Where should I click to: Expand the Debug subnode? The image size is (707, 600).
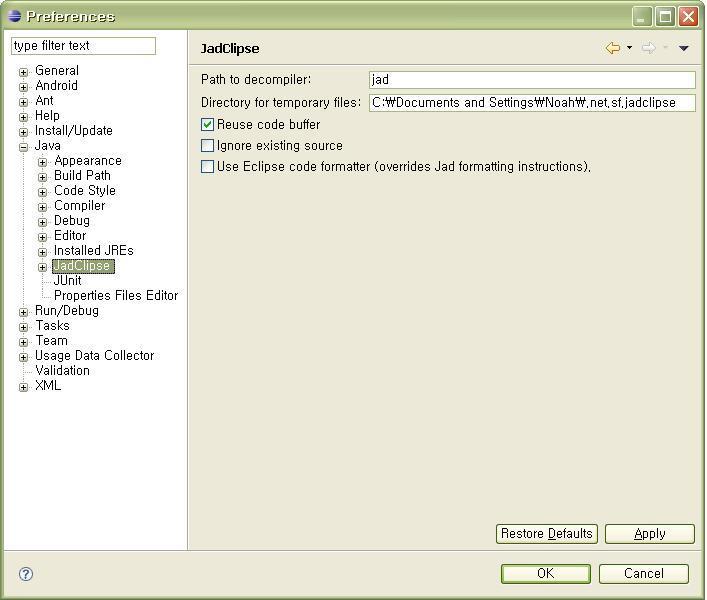(x=42, y=222)
